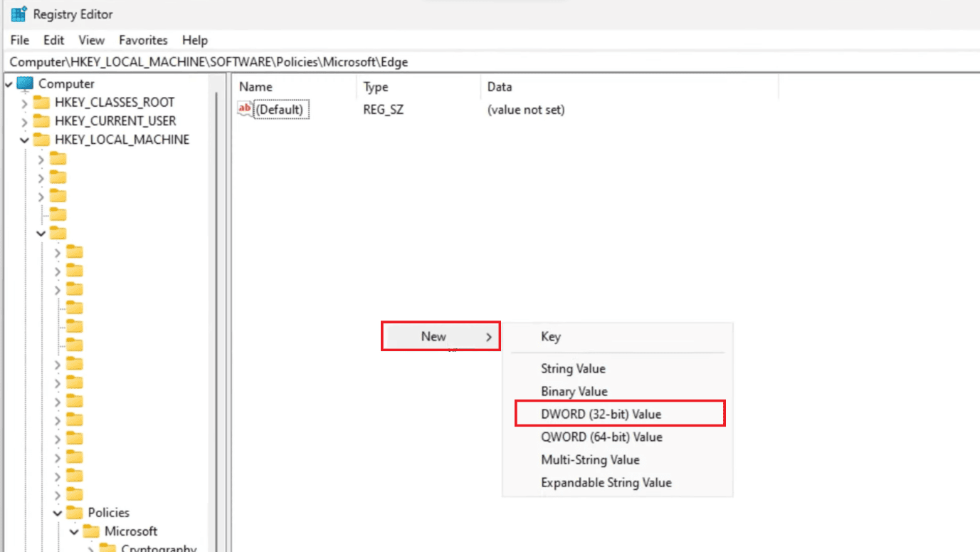The image size is (980, 552).
Task: Select the Computer monitor icon in tree
Action: click(26, 84)
